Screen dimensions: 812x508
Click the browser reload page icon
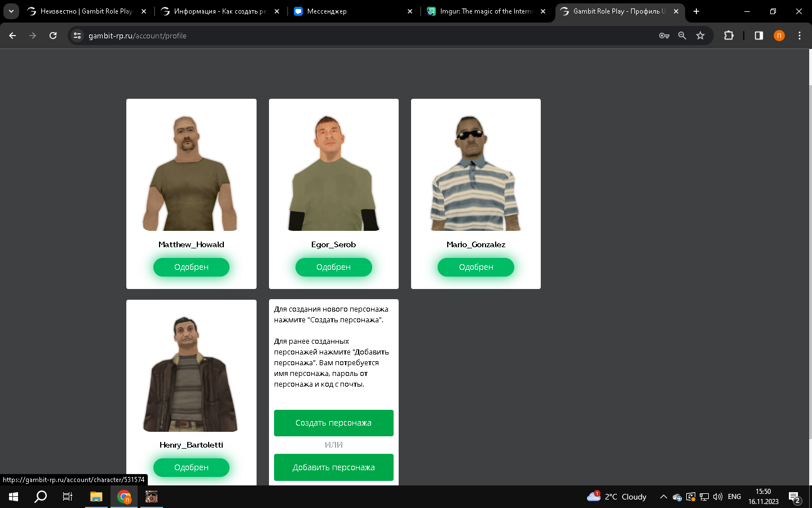click(x=53, y=36)
